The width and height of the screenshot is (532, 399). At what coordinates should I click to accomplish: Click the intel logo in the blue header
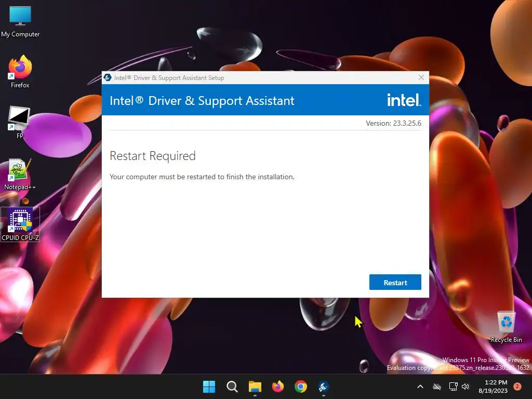tap(404, 100)
